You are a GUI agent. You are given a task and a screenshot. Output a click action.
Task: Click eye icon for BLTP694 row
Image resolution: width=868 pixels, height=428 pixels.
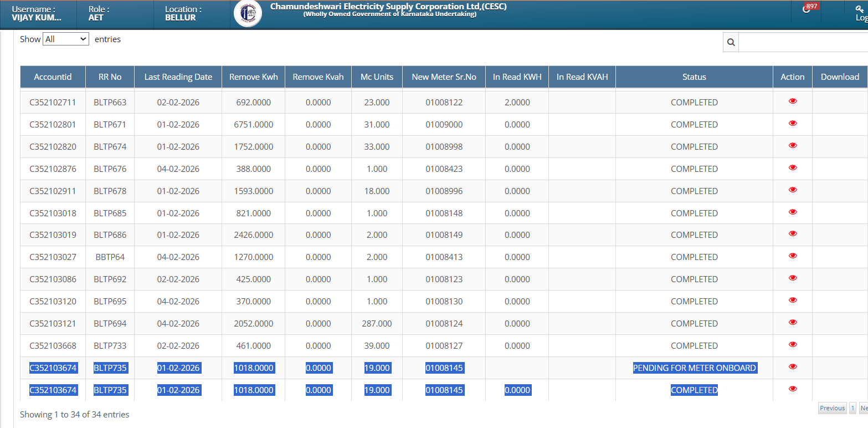click(792, 323)
